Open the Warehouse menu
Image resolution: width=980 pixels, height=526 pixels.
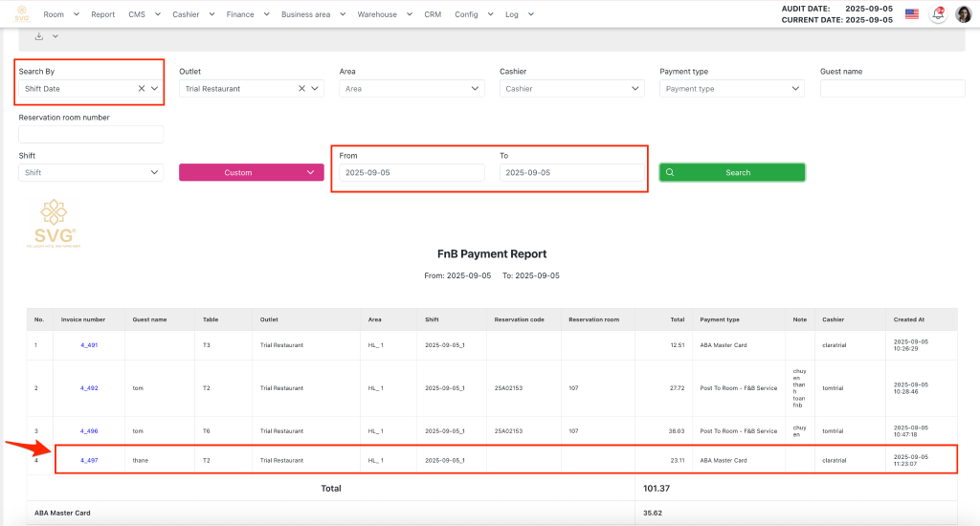[x=384, y=14]
